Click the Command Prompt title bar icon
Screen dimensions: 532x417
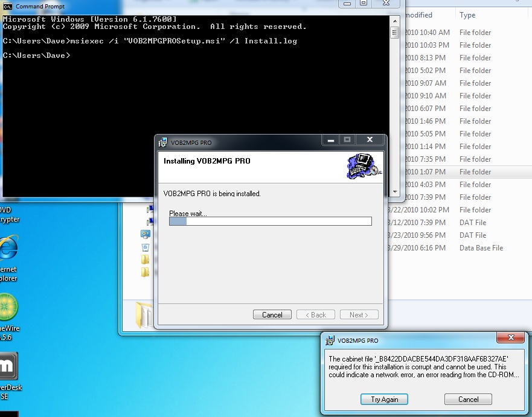(7, 6)
